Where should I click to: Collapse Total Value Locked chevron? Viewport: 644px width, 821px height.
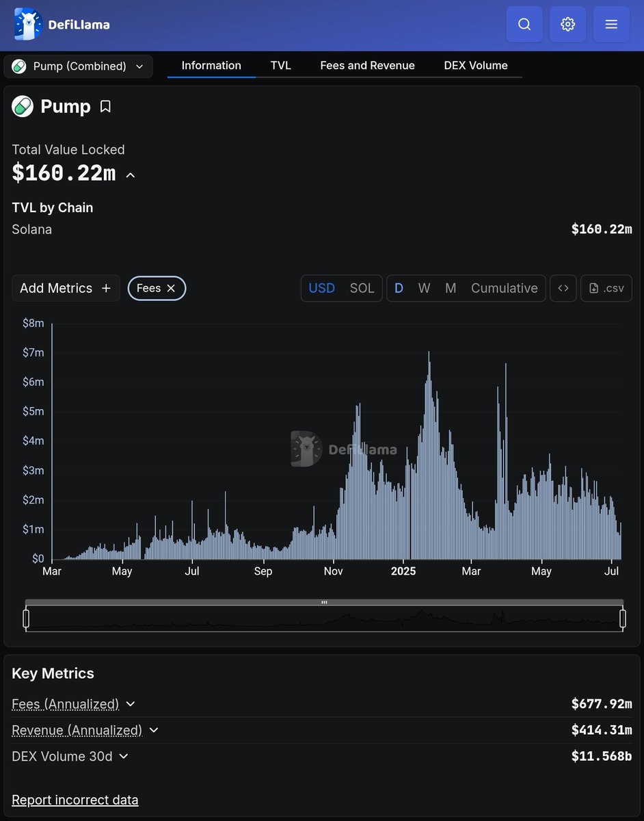click(131, 175)
